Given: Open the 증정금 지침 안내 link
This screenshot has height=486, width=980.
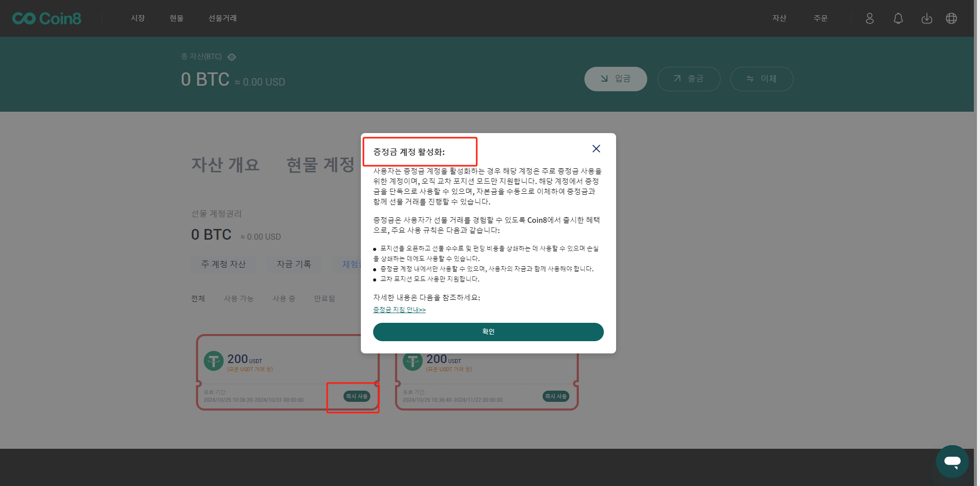Looking at the screenshot, I should (x=399, y=310).
